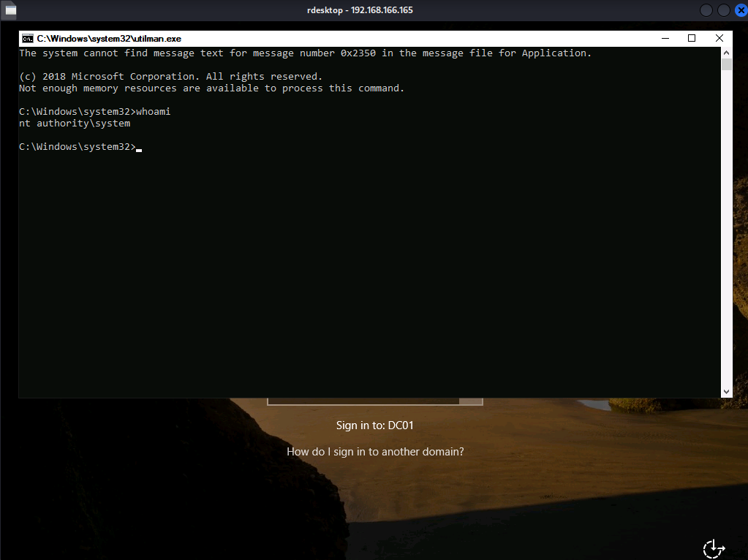
Task: Minimize the rdesktop remote session window
Action: point(706,10)
